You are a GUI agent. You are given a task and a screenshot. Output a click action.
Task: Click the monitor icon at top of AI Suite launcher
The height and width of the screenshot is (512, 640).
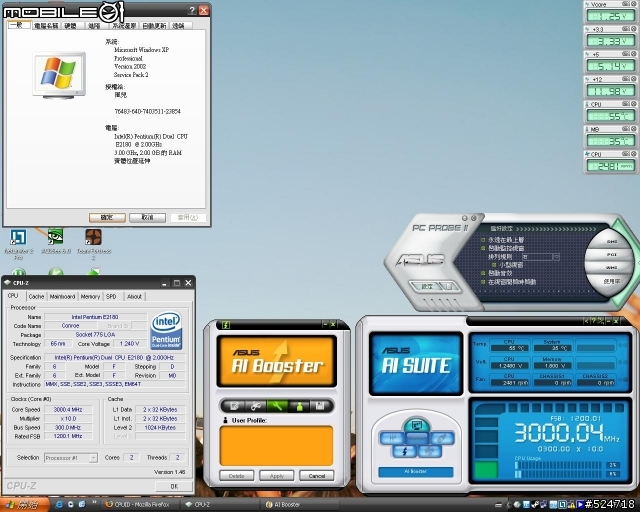click(x=416, y=425)
